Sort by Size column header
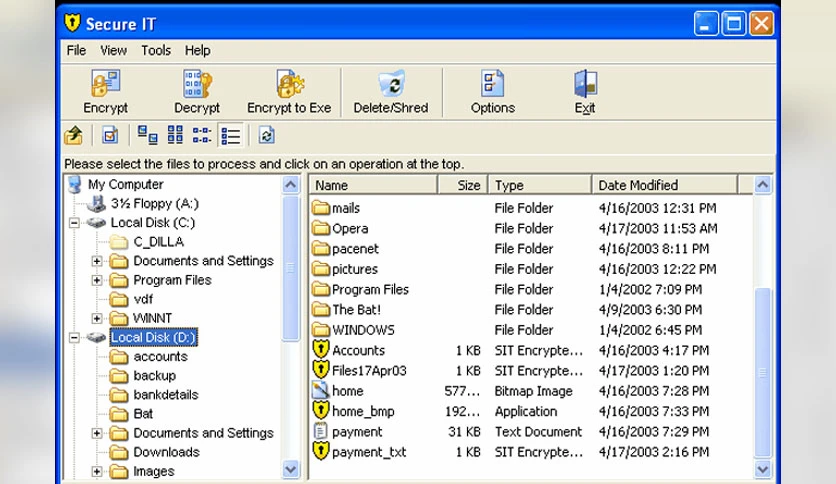 462,185
